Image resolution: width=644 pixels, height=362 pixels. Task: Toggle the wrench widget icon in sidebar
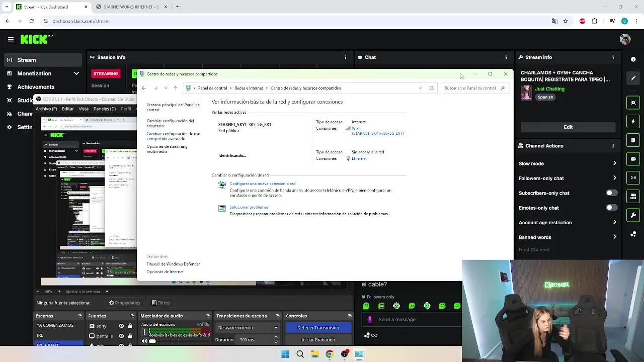pos(633,215)
